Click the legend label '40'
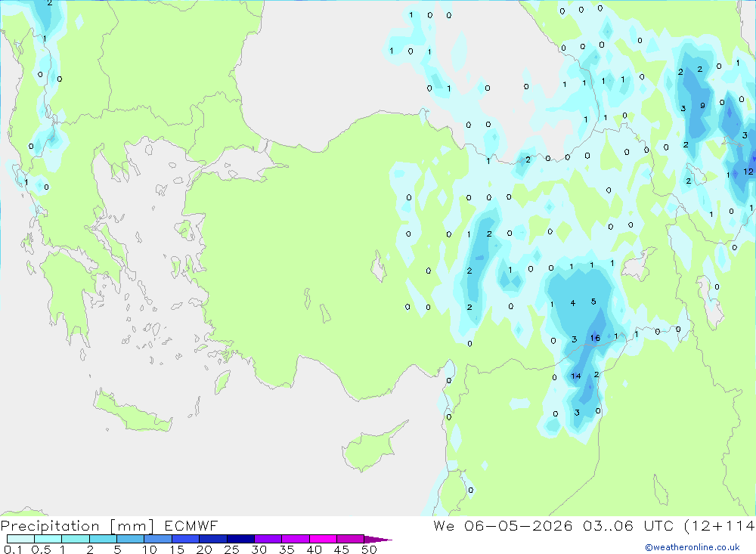Screen dimensions: 756x554 [314, 549]
